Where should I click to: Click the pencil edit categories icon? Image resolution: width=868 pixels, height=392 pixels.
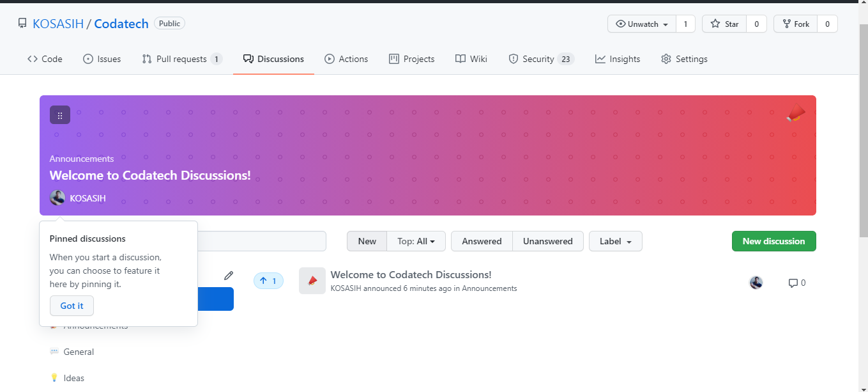click(x=229, y=276)
